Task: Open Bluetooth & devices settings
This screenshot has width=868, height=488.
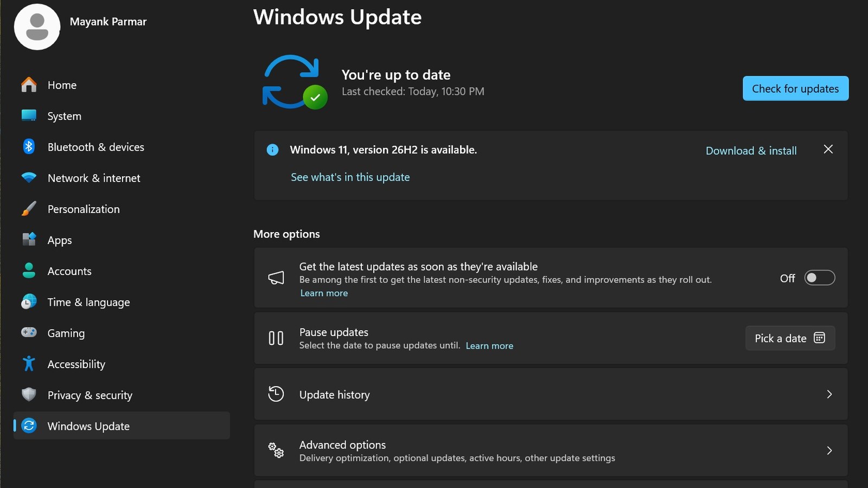Action: coord(122,147)
